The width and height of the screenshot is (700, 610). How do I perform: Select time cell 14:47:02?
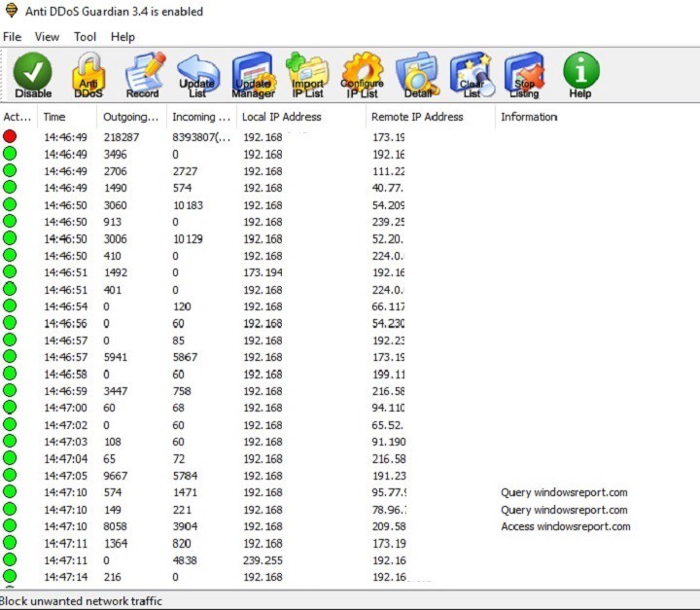(65, 425)
